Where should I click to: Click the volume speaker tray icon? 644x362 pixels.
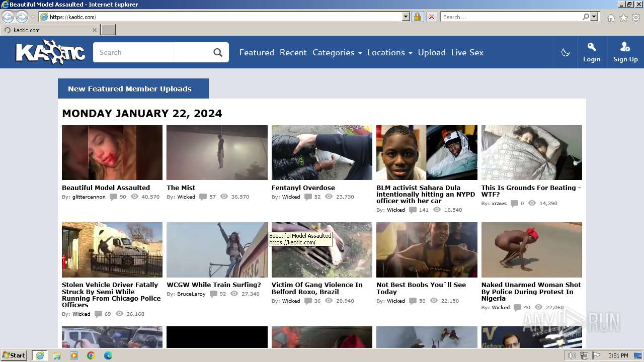point(572,355)
